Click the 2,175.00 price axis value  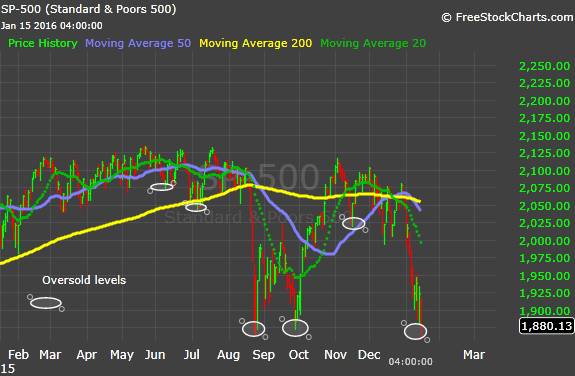coord(545,118)
